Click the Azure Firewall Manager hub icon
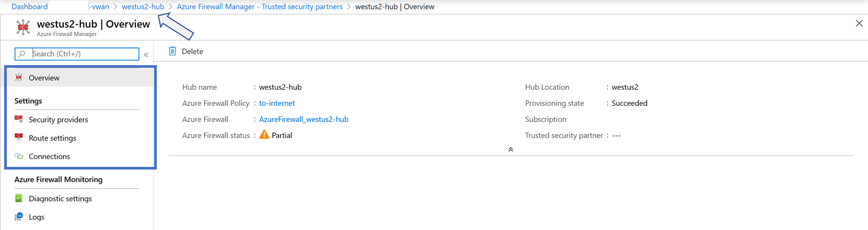The height and width of the screenshot is (230, 868). pos(23,27)
